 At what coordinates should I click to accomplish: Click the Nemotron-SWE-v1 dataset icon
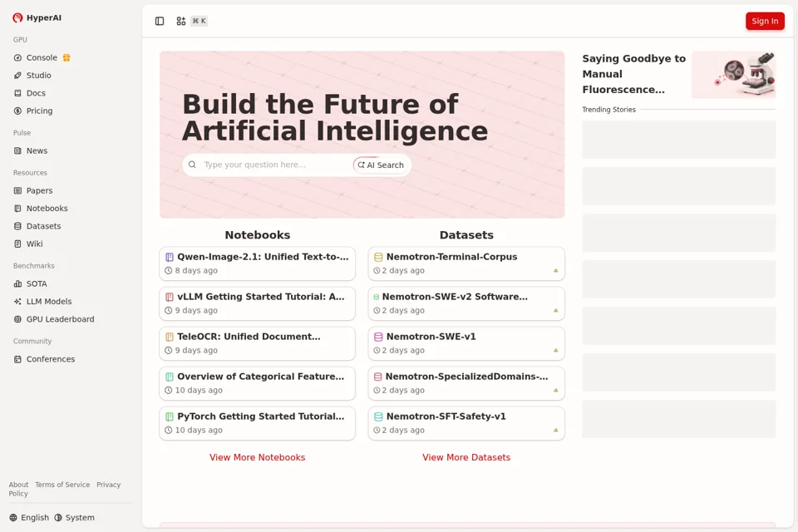[378, 337]
